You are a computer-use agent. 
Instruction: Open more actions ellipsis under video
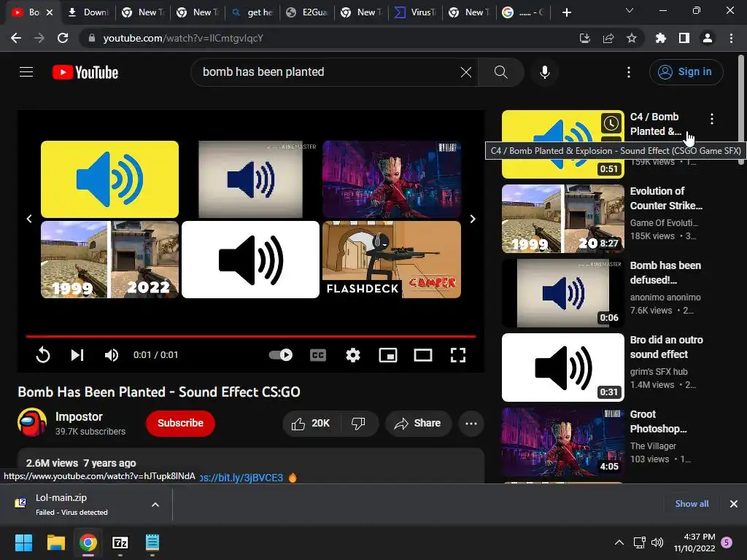click(x=471, y=424)
